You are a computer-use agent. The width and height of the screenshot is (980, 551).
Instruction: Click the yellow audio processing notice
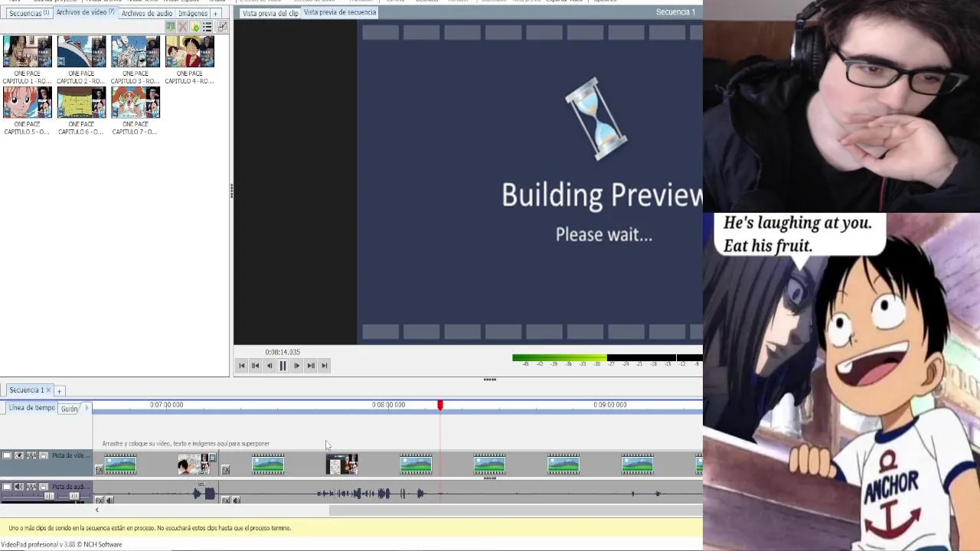point(351,528)
